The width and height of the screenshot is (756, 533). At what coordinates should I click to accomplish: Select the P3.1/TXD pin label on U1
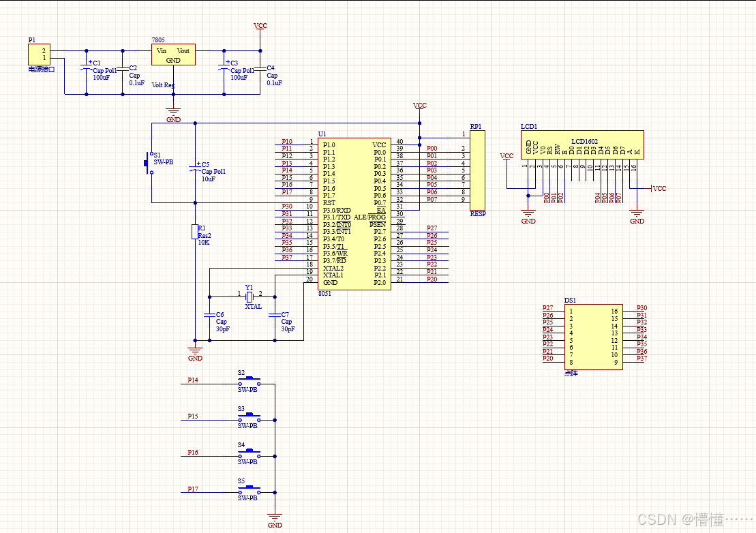pyautogui.click(x=337, y=217)
